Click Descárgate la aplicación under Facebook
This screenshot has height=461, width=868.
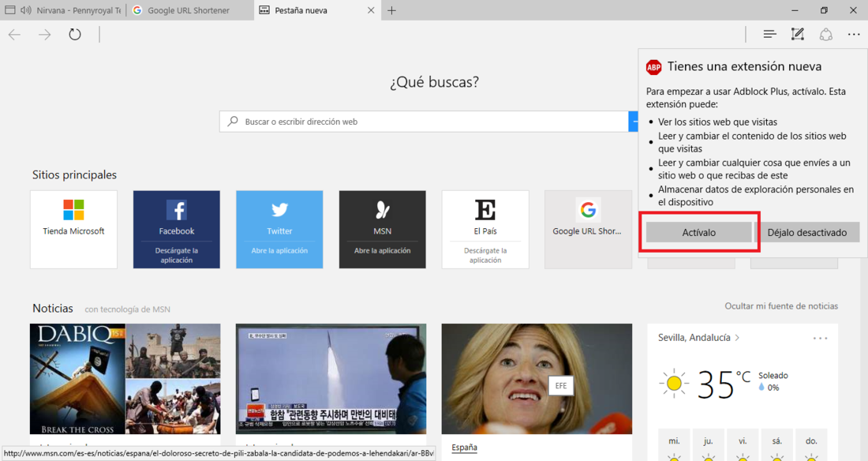(177, 256)
